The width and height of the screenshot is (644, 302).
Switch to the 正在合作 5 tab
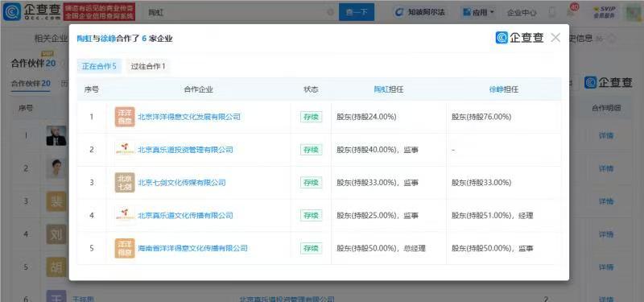click(x=99, y=66)
